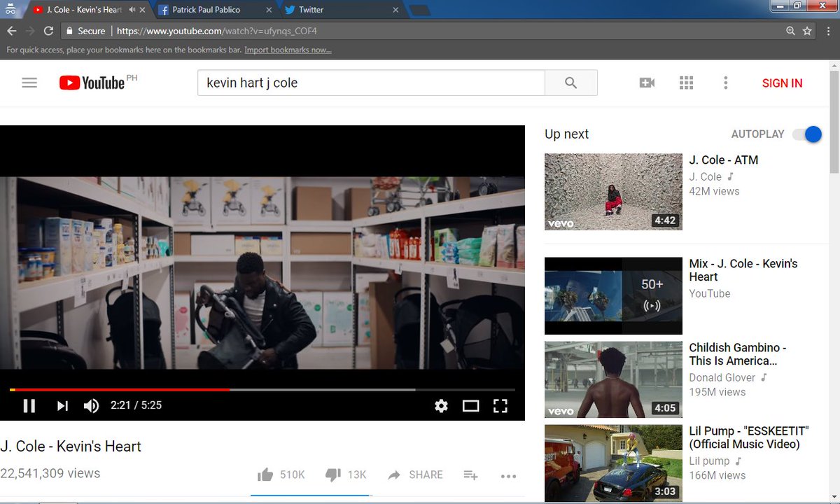Skip to the next video
Viewport: 840px width, 504px height.
point(62,405)
